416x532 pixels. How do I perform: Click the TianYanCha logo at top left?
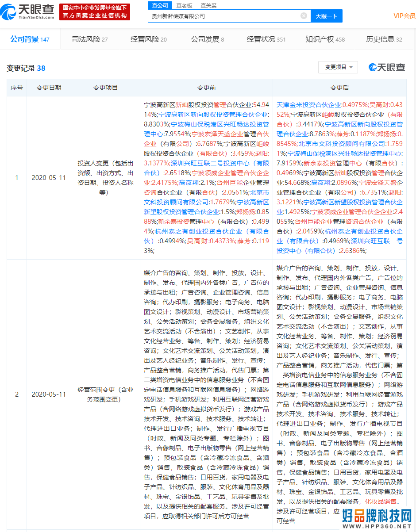(x=27, y=12)
